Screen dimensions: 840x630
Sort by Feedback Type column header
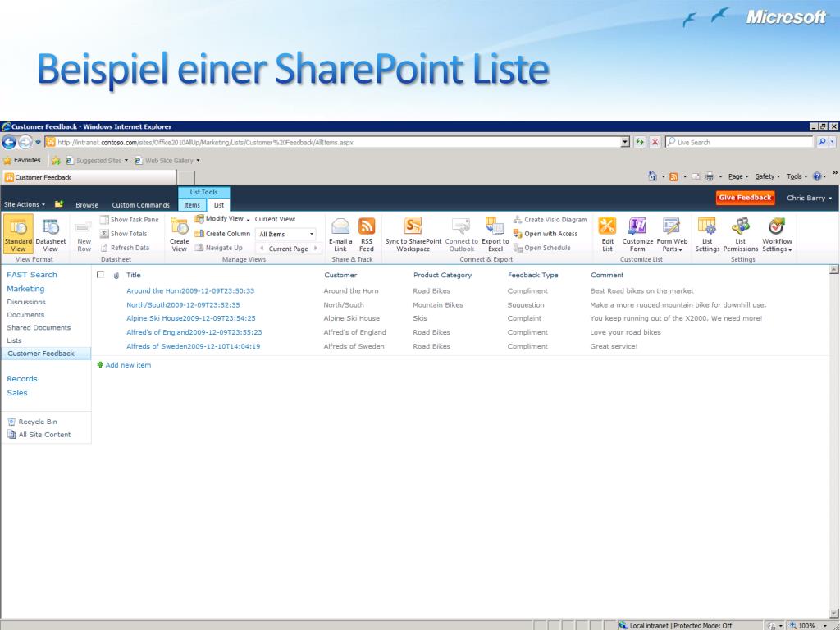pyautogui.click(x=532, y=275)
